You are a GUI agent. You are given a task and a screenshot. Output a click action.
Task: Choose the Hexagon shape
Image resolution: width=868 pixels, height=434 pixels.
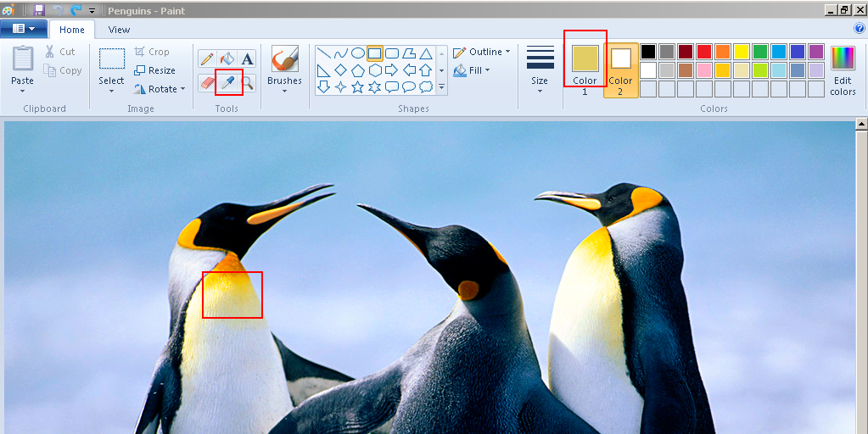pos(375,70)
